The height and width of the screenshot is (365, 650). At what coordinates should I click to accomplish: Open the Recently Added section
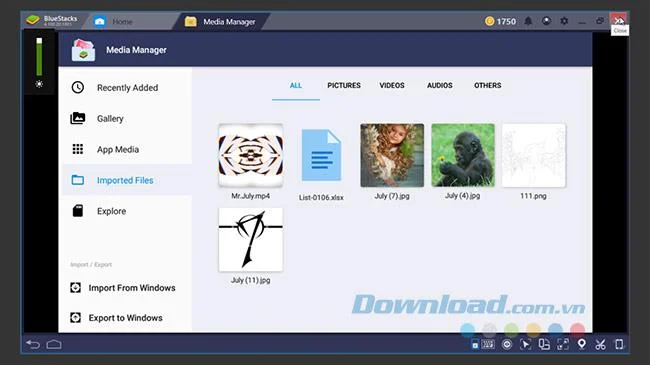[x=126, y=88]
